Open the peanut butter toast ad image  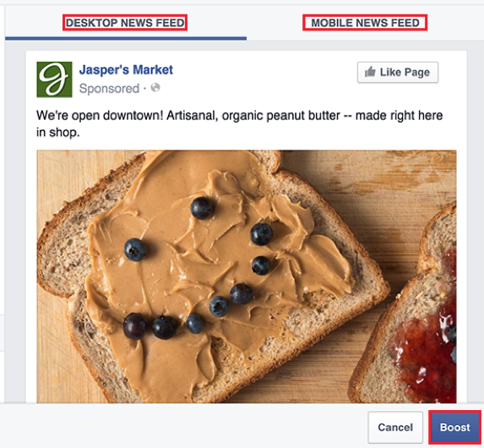point(247,276)
